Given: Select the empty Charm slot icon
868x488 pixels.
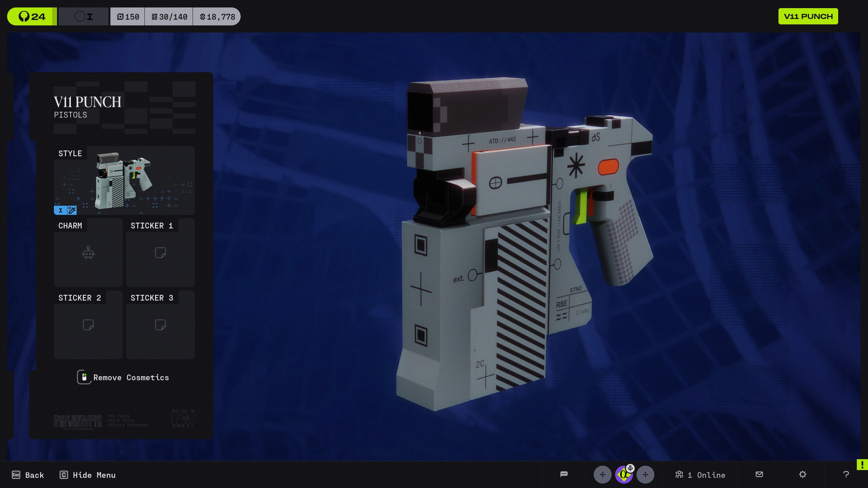Looking at the screenshot, I should click(x=88, y=253).
